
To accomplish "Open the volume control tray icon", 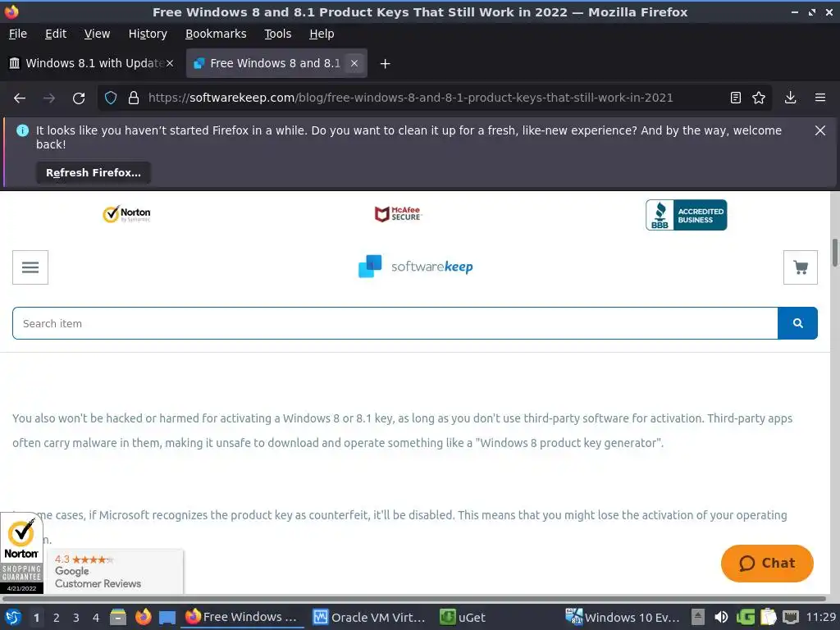I will tap(721, 617).
